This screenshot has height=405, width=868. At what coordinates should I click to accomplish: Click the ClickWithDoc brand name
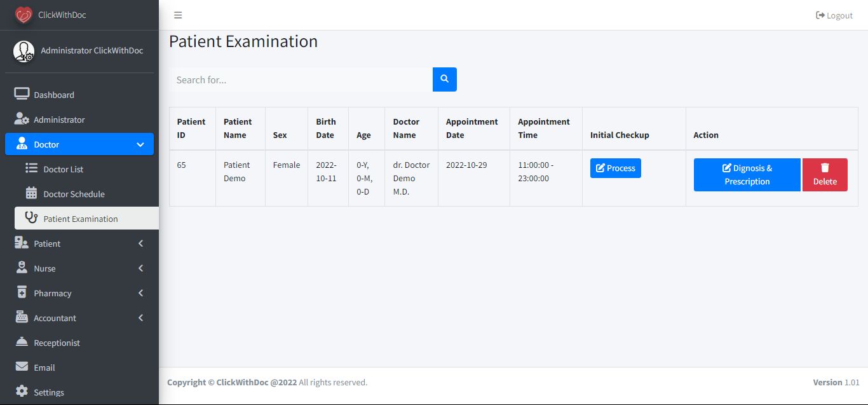[x=62, y=15]
